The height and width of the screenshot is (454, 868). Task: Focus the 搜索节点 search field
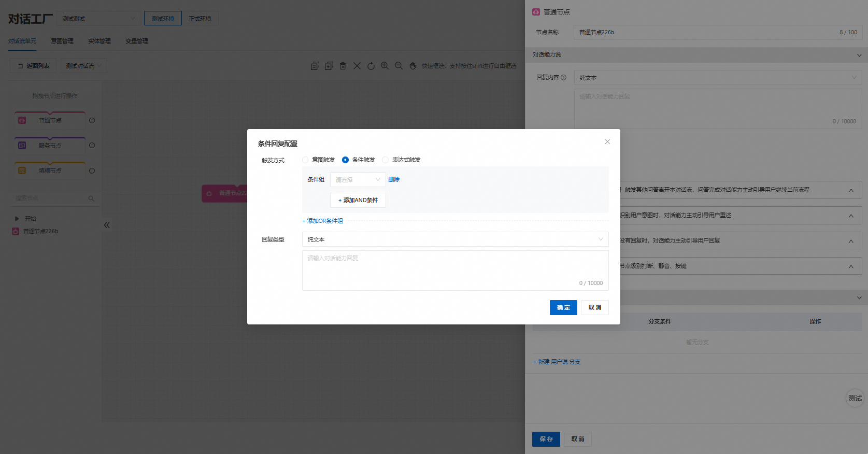coord(49,198)
